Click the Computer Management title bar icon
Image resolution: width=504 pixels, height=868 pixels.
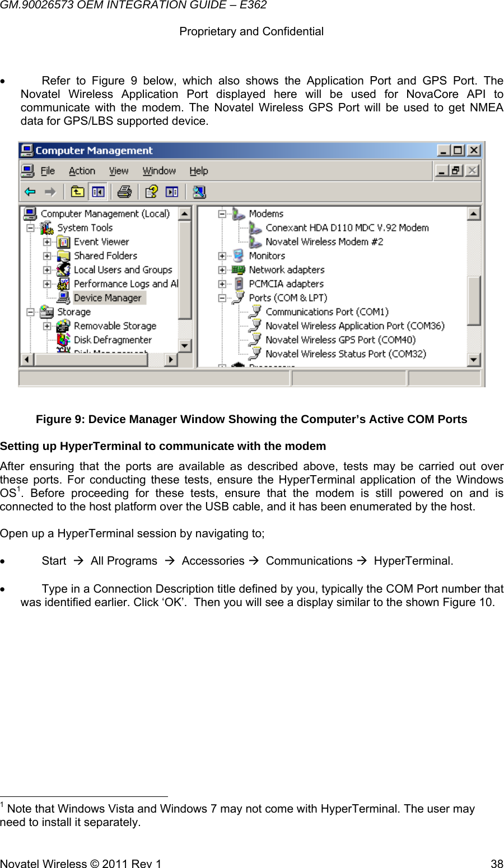point(27,150)
